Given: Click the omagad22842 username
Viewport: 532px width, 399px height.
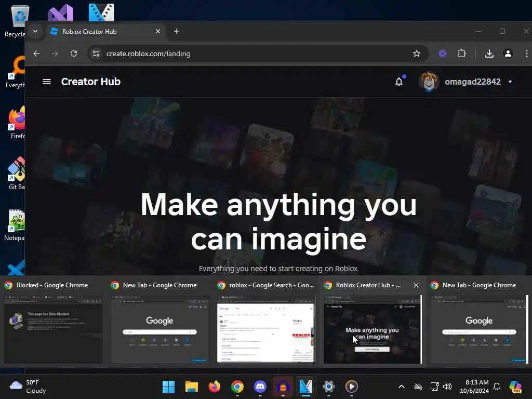Looking at the screenshot, I should click(x=473, y=82).
